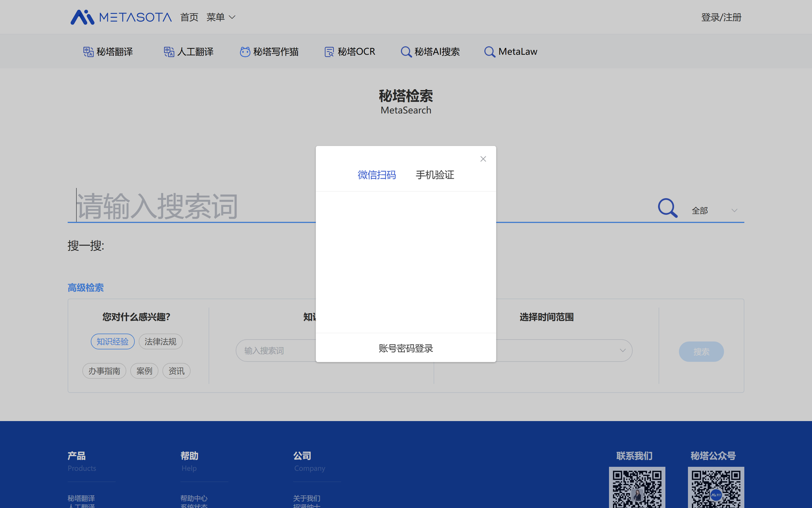Close the login dialog
Screen dimensions: 812x508
[483, 159]
